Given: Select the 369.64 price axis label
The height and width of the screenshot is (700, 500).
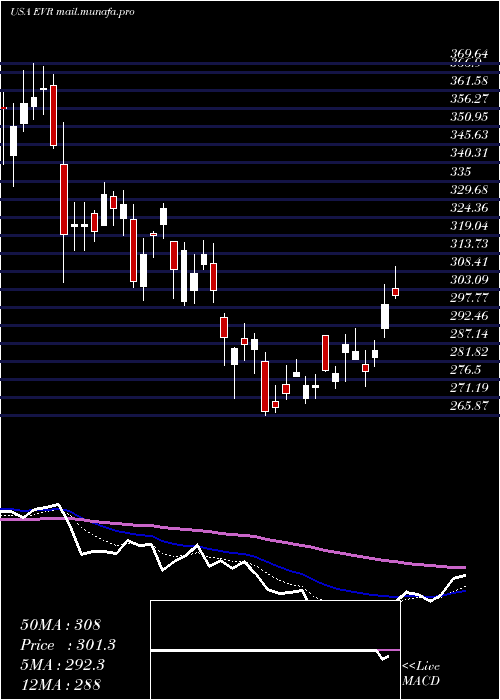Looking at the screenshot, I should tap(468, 54).
